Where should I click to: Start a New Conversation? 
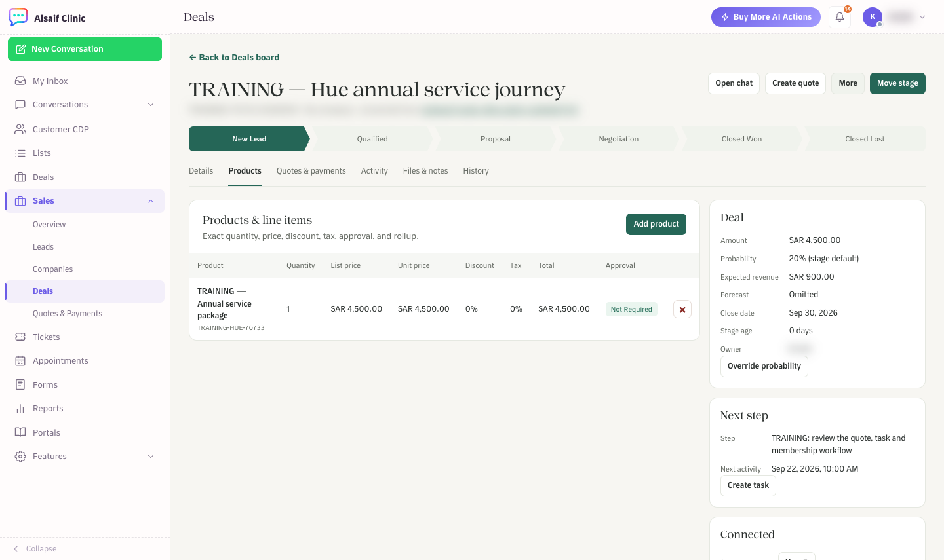point(85,49)
